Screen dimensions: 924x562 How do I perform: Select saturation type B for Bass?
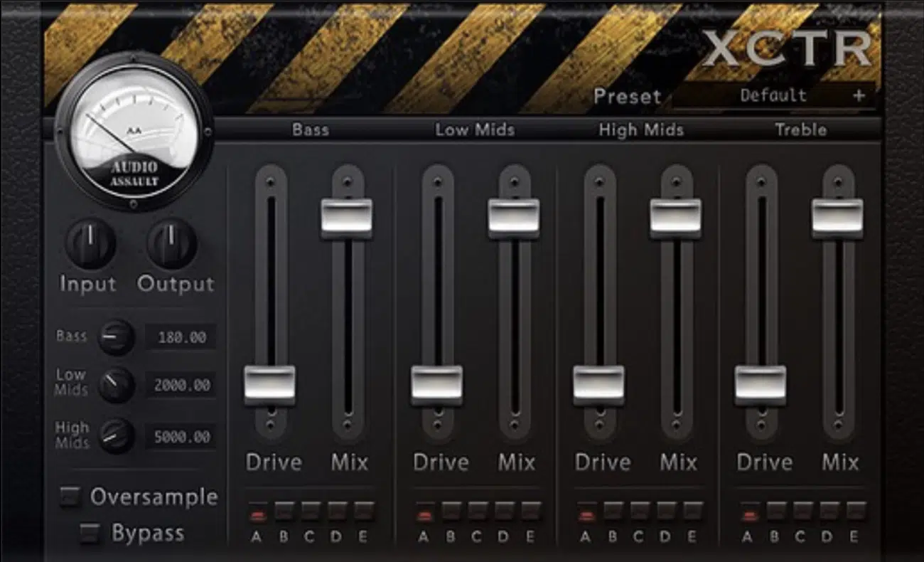pos(284,511)
